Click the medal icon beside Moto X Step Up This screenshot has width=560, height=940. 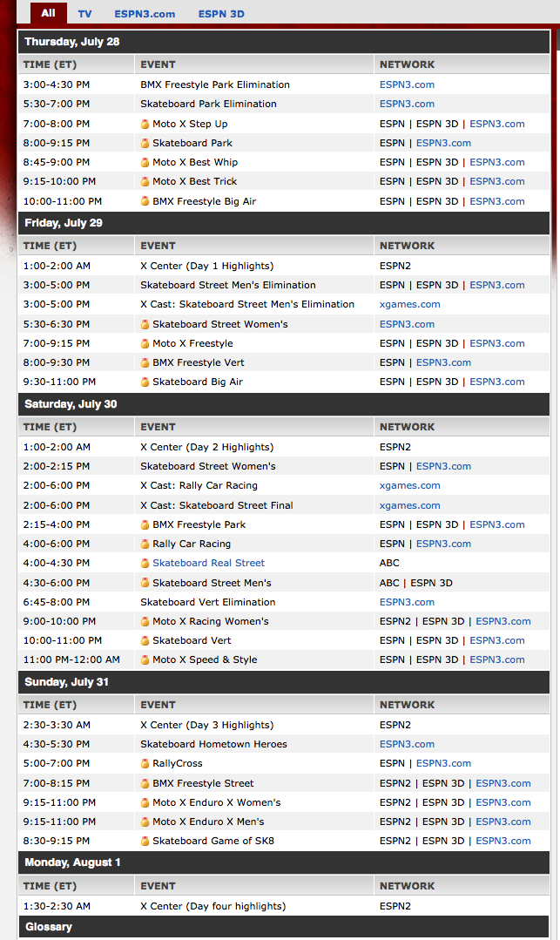pos(145,124)
